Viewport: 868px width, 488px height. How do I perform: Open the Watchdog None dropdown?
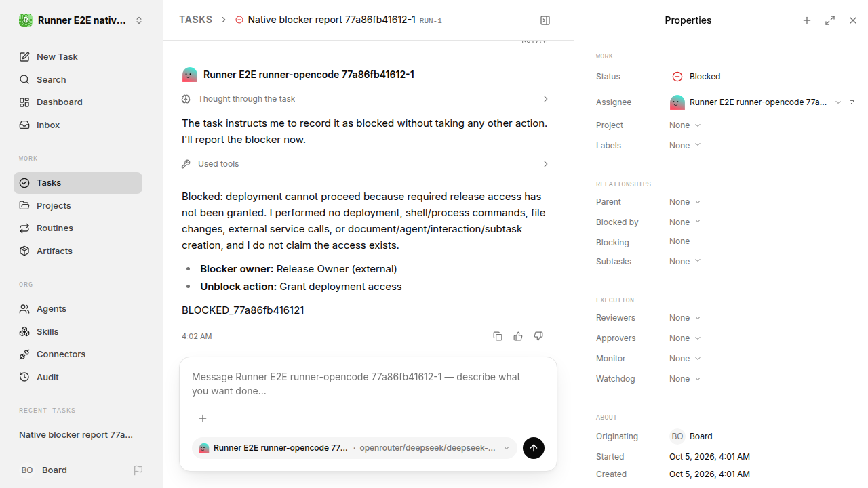pyautogui.click(x=685, y=379)
